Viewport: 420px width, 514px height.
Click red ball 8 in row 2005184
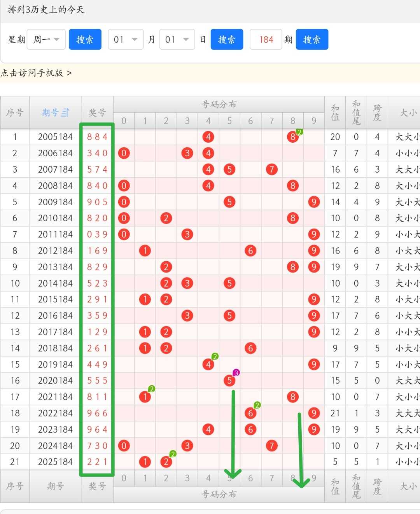tap(292, 137)
